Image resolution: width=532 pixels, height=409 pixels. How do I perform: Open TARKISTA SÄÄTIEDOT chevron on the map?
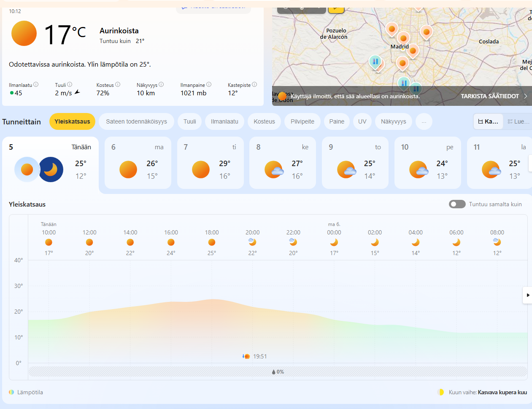525,96
